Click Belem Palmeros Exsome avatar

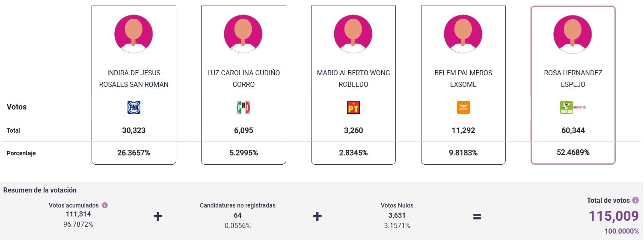(x=463, y=34)
